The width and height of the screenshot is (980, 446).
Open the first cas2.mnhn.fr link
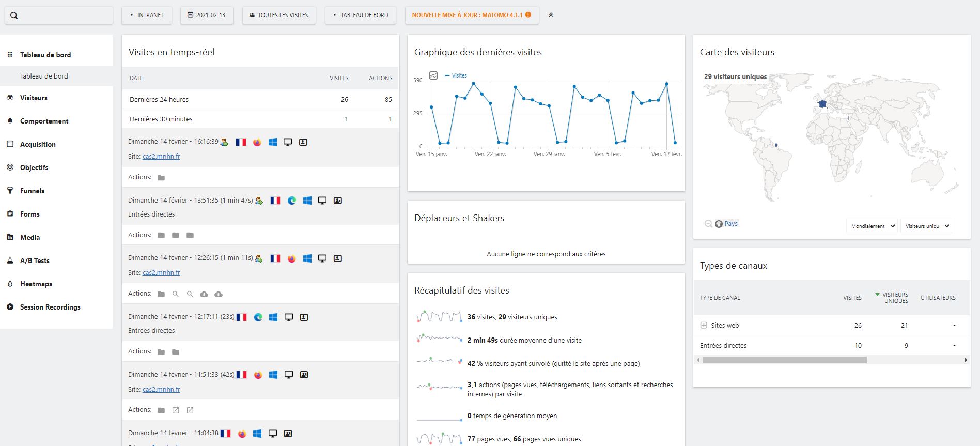[161, 156]
